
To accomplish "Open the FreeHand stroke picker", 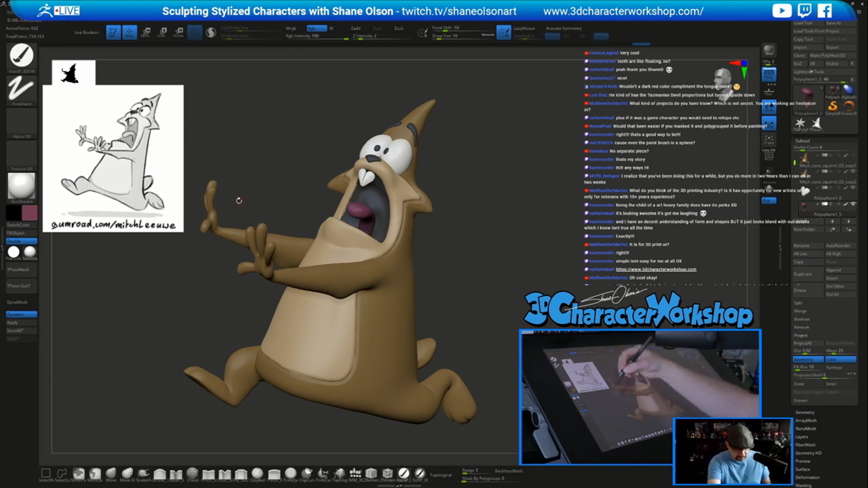I will [21, 89].
